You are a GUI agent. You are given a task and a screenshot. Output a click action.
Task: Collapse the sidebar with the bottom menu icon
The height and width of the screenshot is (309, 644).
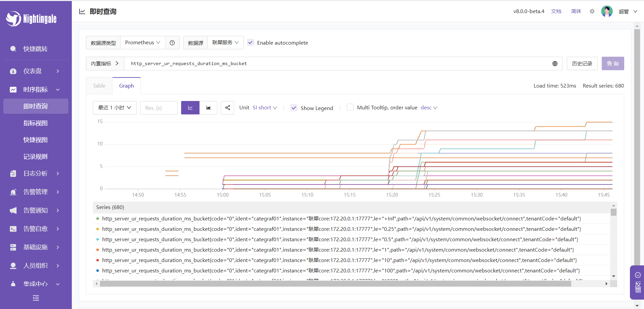[x=36, y=298]
